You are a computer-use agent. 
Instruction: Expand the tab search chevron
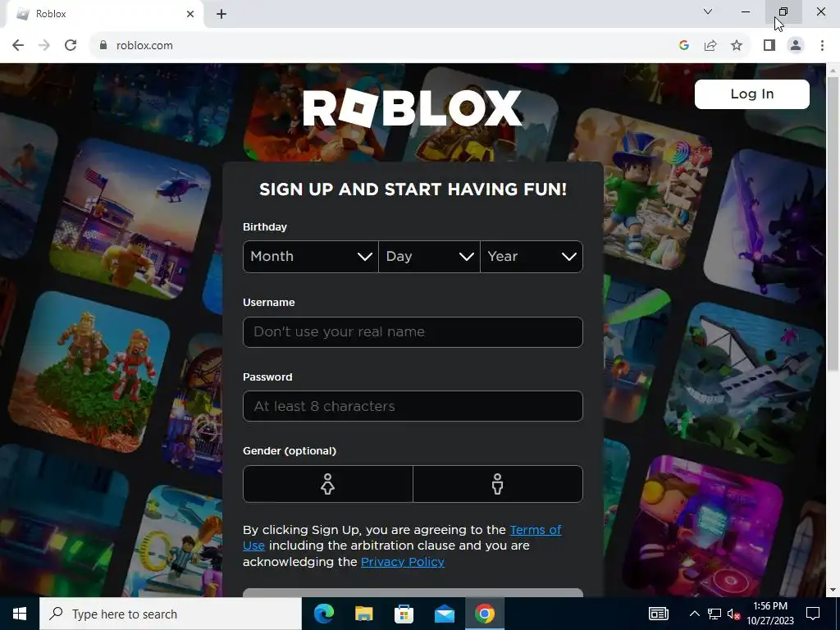coord(708,11)
